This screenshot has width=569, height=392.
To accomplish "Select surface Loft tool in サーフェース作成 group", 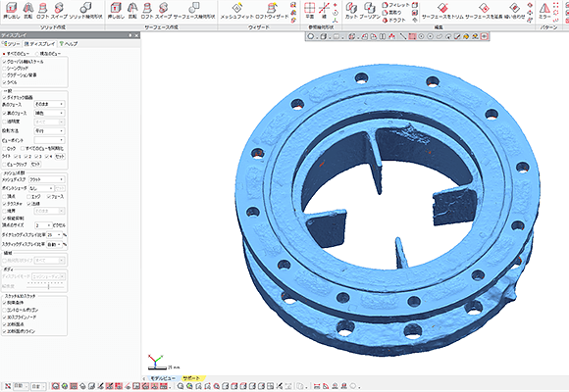I will [x=147, y=11].
